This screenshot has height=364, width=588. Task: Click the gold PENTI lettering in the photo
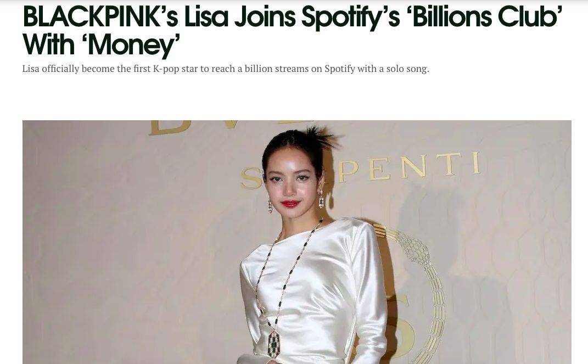point(409,167)
